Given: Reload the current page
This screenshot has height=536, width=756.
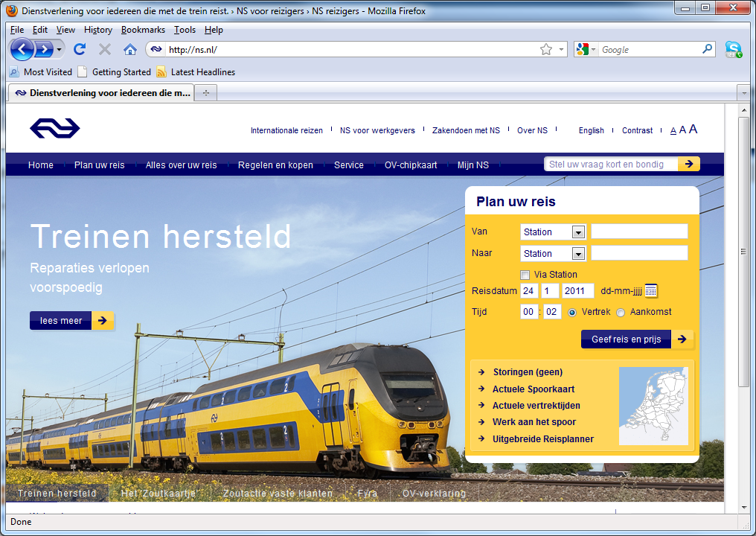Looking at the screenshot, I should tap(80, 49).
